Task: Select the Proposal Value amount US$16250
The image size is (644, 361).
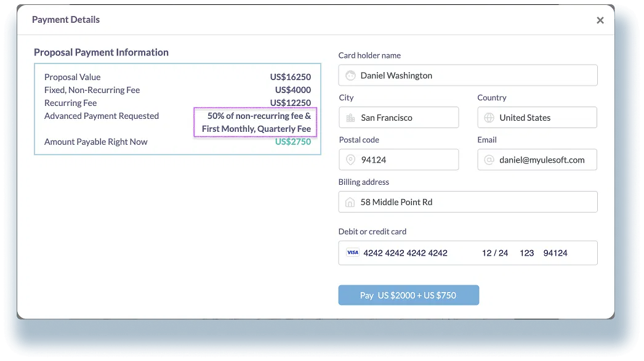Action: (x=291, y=77)
